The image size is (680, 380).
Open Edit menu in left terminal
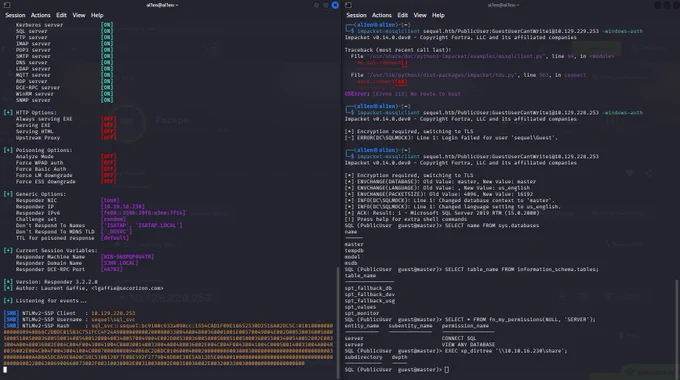click(61, 15)
